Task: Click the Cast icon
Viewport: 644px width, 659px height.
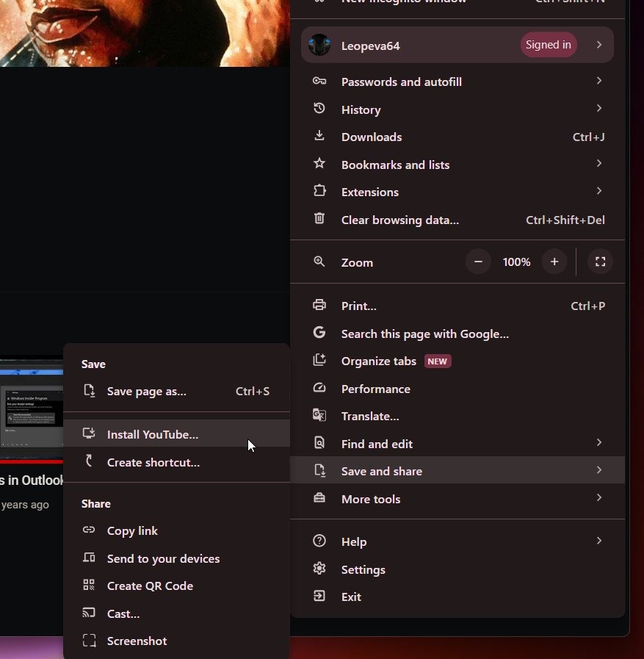Action: (89, 613)
